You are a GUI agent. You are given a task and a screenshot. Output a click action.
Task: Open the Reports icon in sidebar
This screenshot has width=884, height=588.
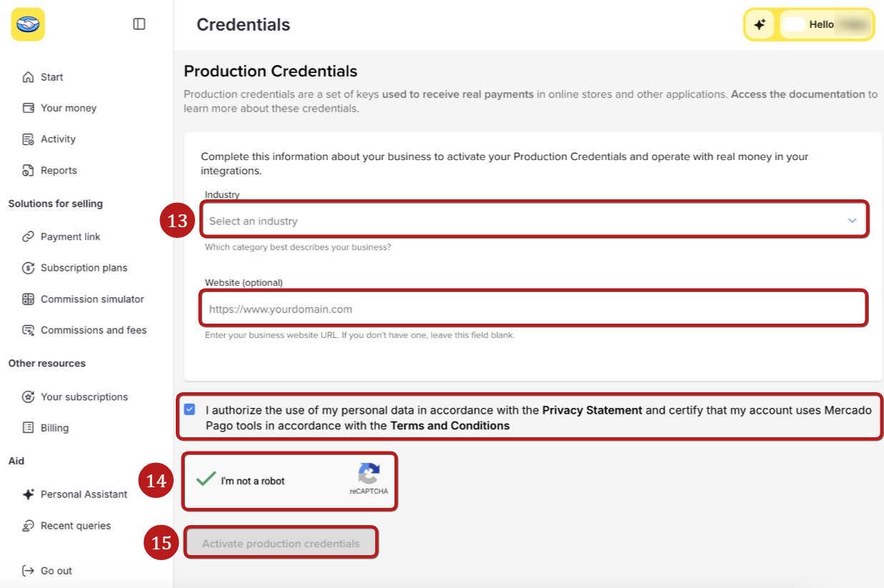[28, 171]
